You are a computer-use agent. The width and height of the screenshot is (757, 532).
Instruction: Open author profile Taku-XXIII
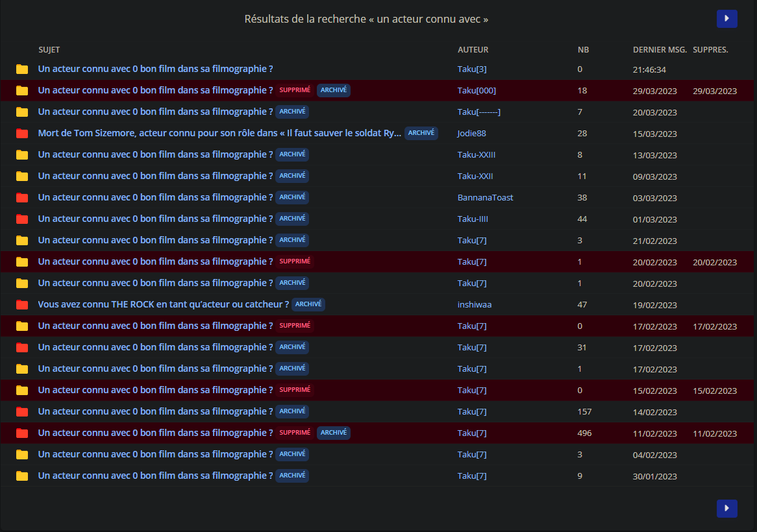[477, 155]
